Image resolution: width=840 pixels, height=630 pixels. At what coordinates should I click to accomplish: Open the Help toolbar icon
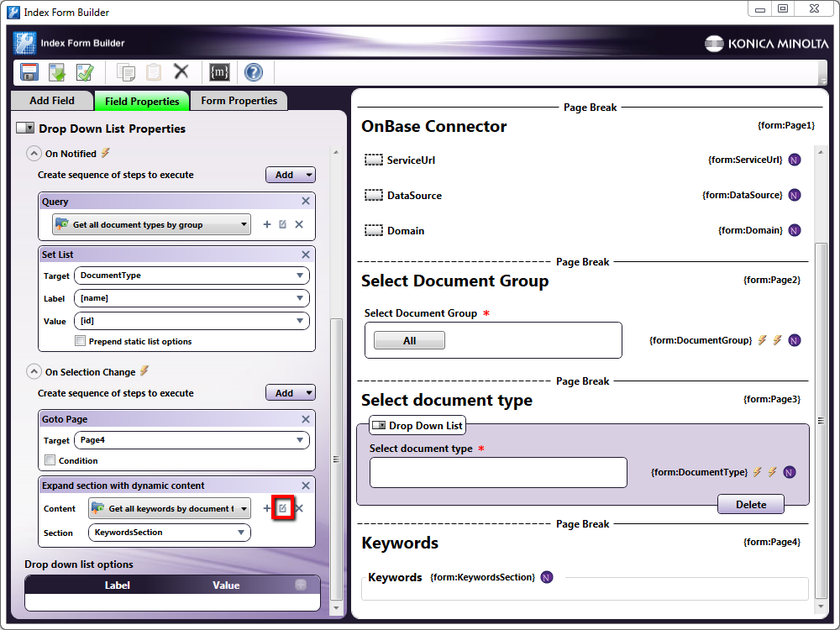(253, 72)
